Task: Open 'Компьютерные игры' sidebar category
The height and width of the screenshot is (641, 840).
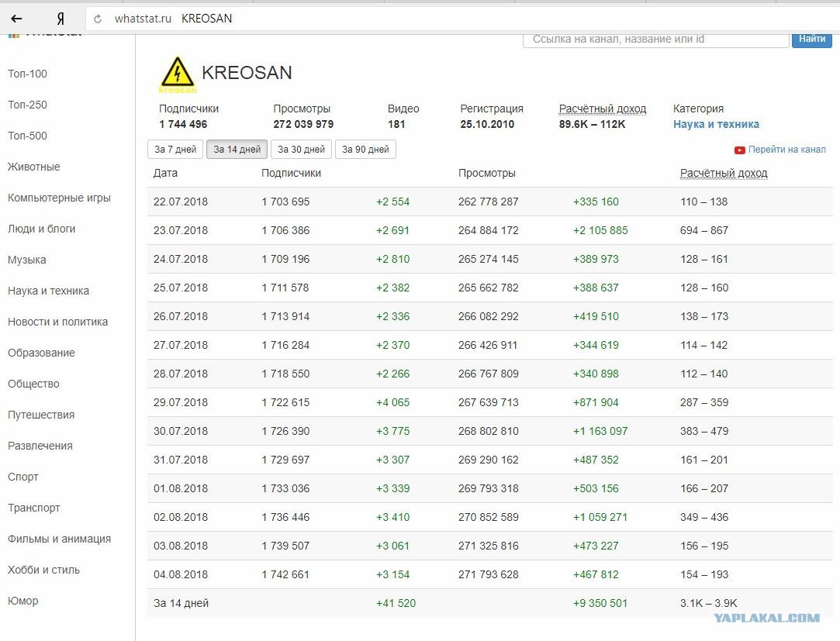Action: pyautogui.click(x=59, y=198)
